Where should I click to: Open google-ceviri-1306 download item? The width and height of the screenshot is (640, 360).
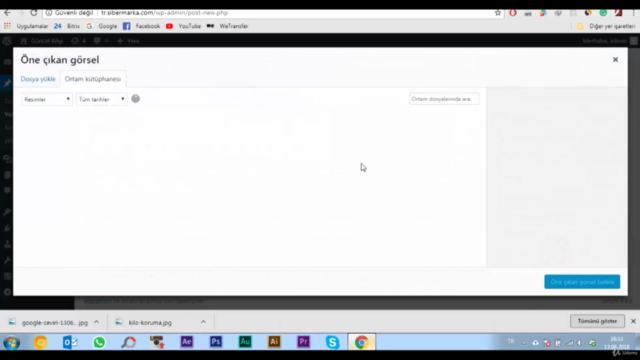[x=49, y=322]
